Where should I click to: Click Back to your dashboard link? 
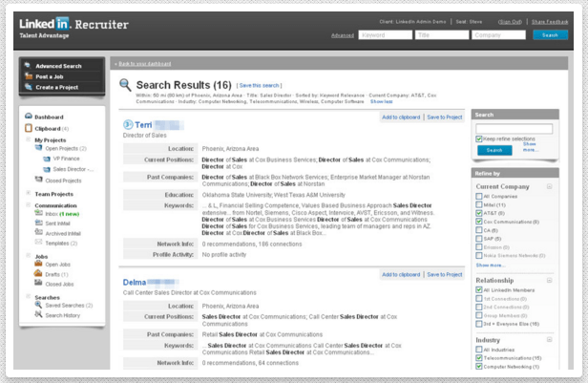click(145, 64)
